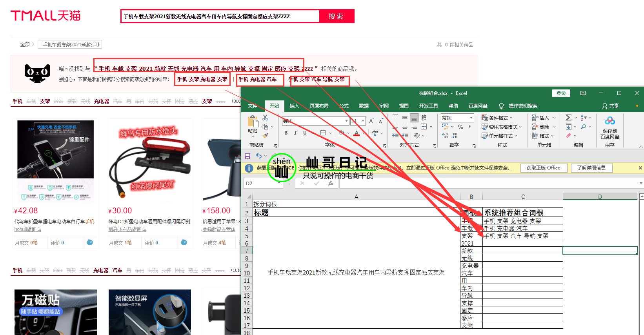
Task: Click the Merge and Center icon
Action: pos(424,127)
